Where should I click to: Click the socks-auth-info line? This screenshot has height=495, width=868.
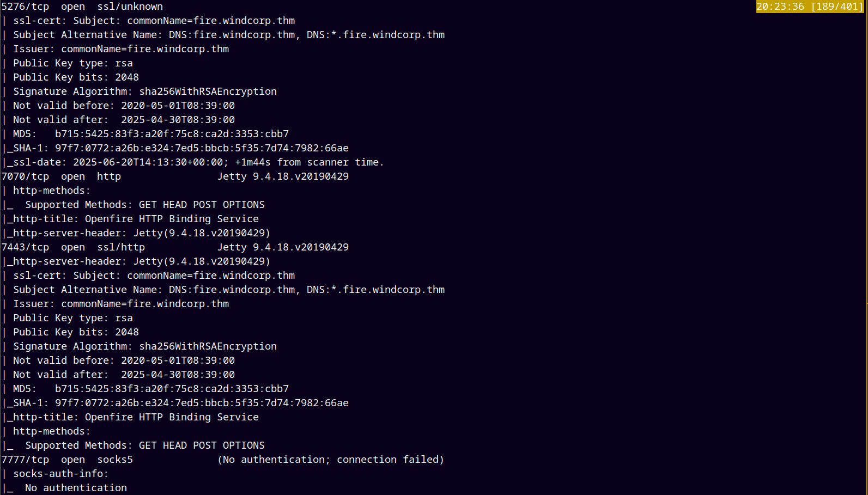pos(56,474)
